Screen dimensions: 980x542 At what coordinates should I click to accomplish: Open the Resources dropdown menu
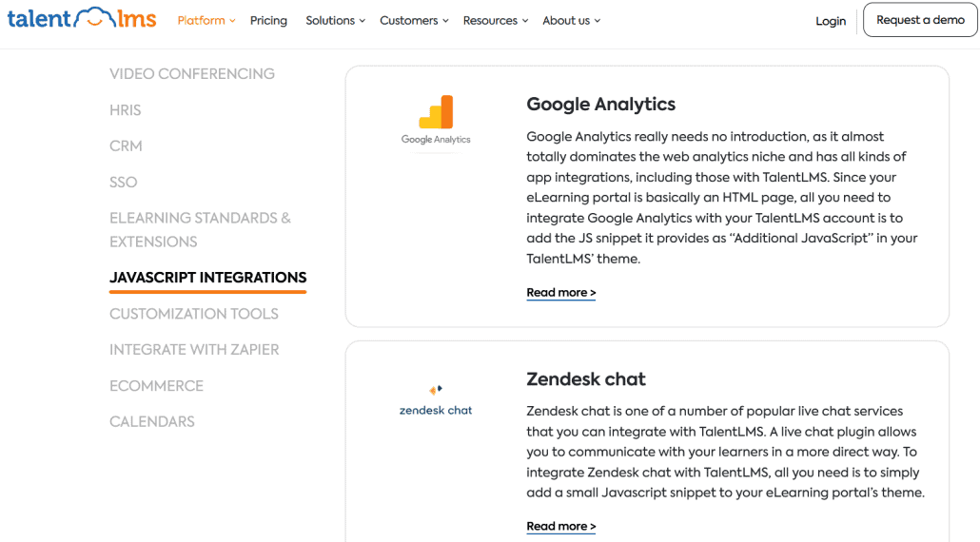[495, 20]
